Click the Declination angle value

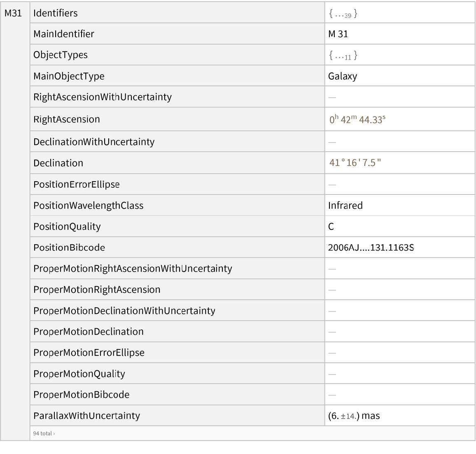point(355,163)
